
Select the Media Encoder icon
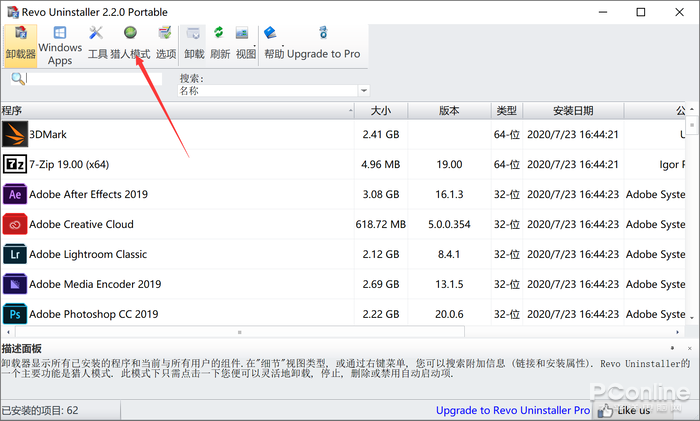coord(15,284)
